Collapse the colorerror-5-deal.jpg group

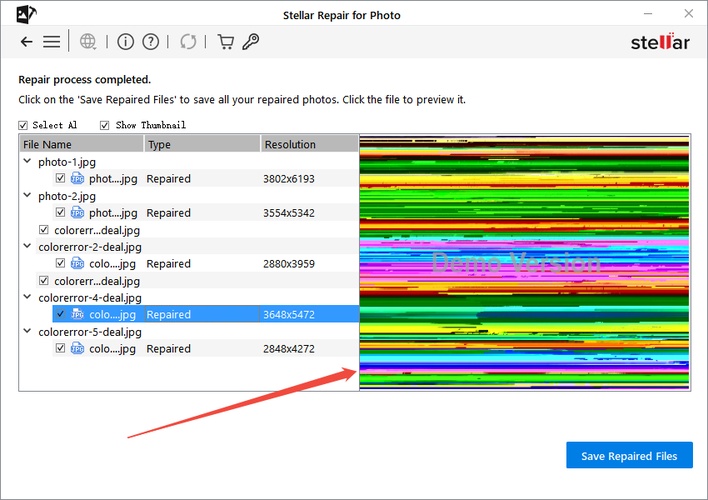click(x=27, y=331)
